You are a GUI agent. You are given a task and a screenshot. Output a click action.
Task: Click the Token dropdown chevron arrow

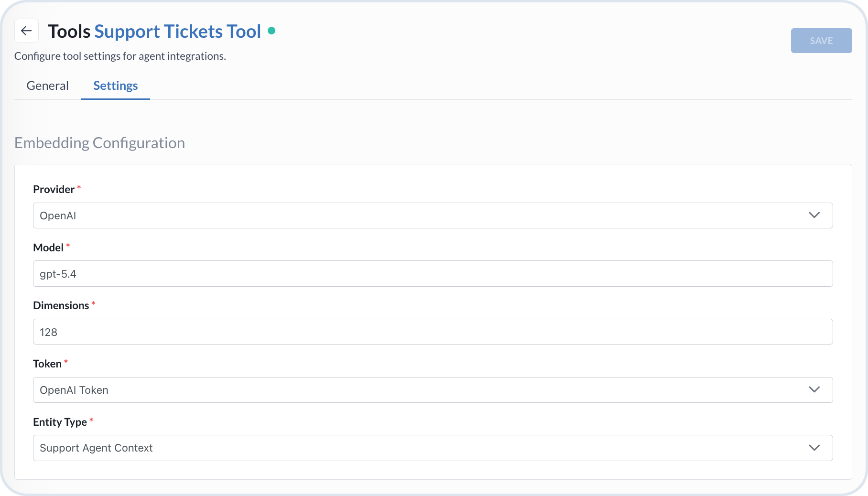(814, 389)
